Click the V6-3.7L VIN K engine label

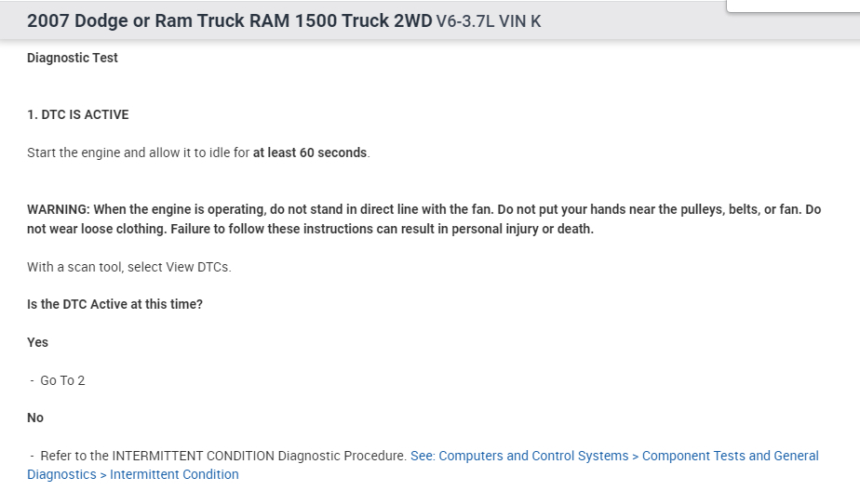click(488, 21)
